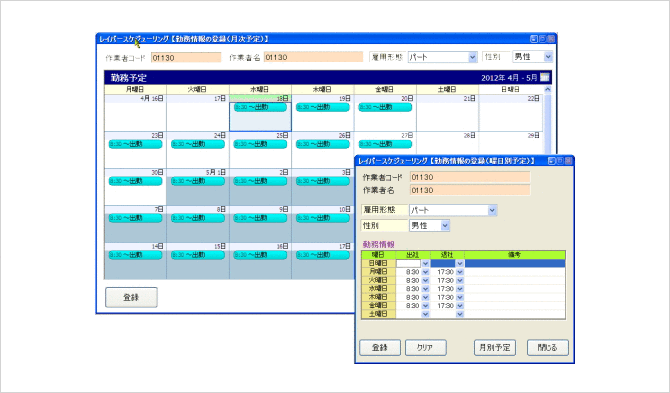Minimize the monthly schedule main window
670x393 pixels.
(534, 39)
